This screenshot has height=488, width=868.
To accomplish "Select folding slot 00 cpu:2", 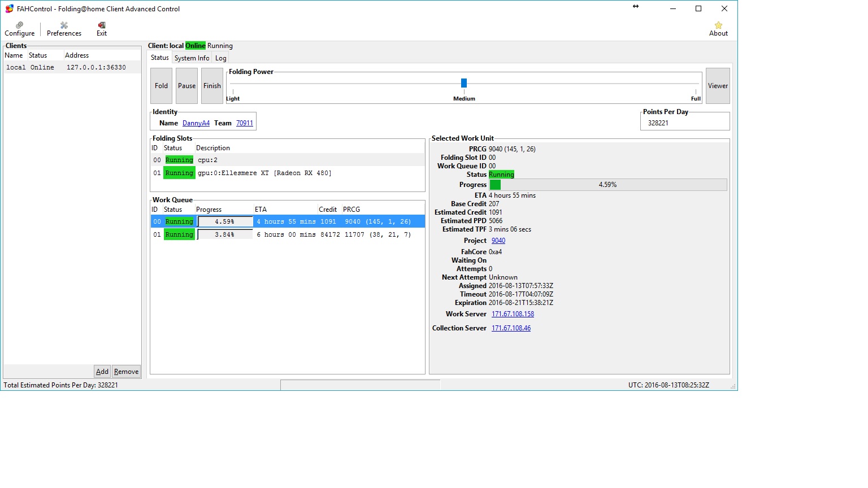I will [x=287, y=160].
